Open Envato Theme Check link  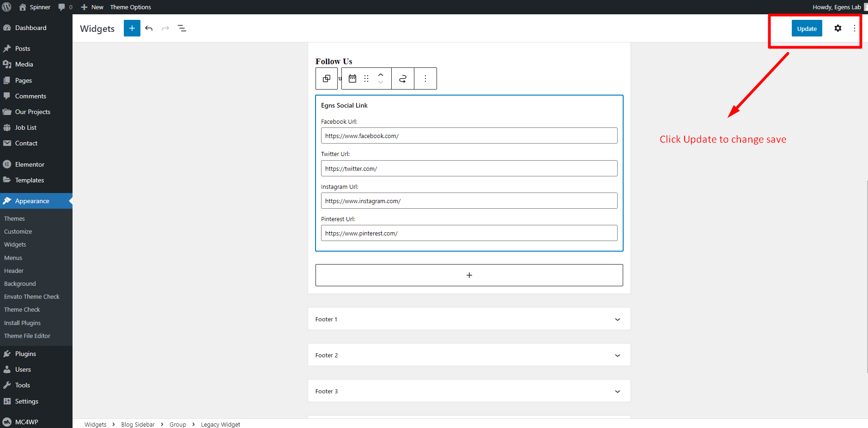coord(32,296)
